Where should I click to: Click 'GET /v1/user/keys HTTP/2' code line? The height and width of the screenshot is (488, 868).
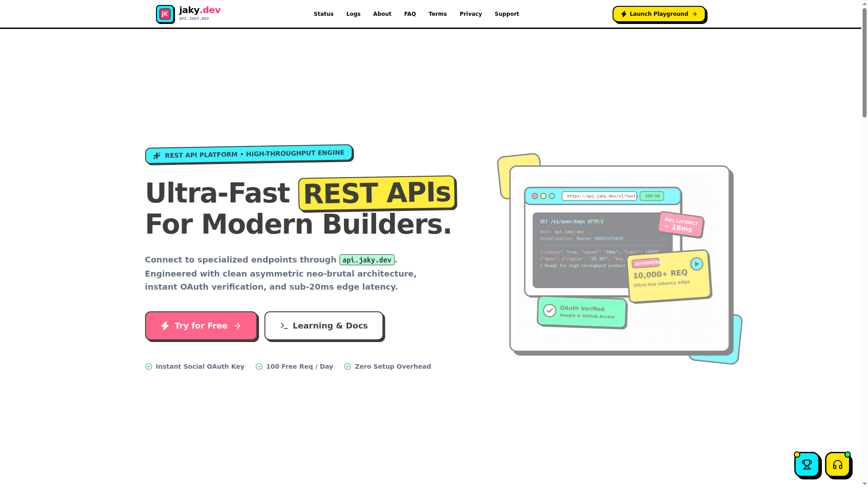pos(571,222)
